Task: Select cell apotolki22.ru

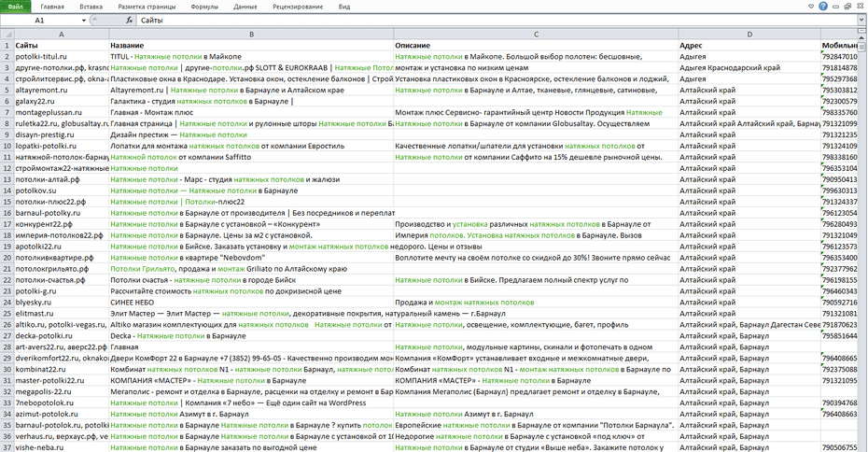Action: [x=62, y=247]
